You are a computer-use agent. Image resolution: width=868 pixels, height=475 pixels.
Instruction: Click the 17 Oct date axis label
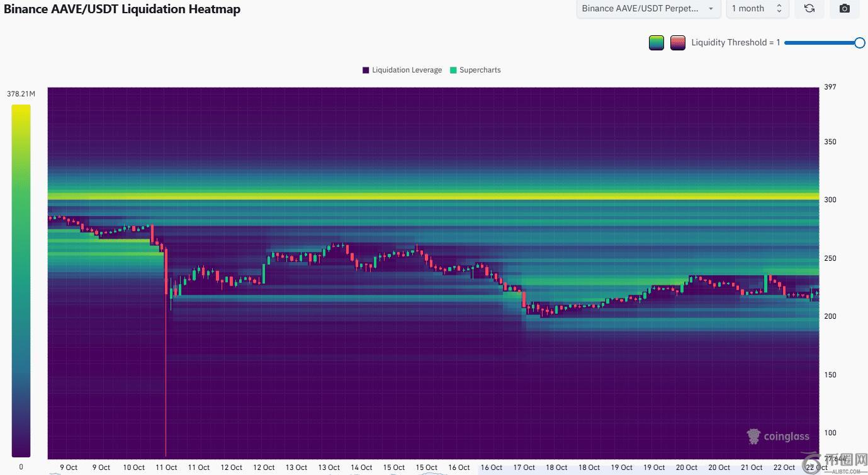tap(524, 467)
